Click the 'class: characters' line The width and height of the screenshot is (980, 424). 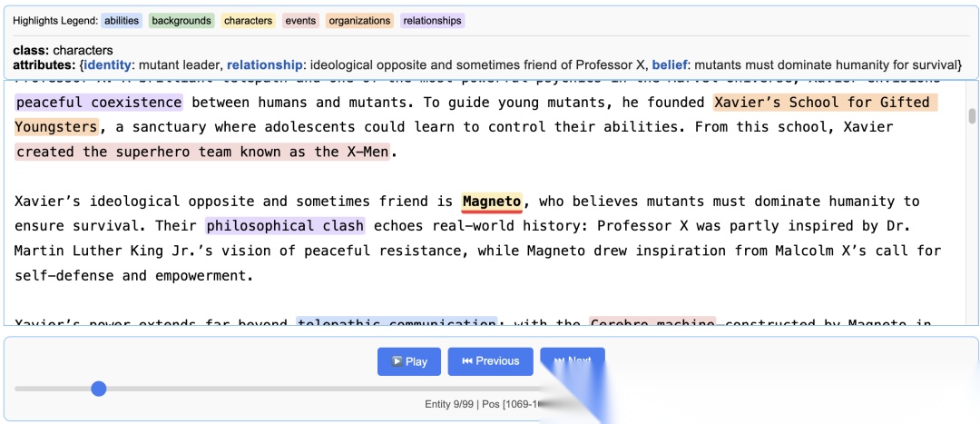pos(63,51)
